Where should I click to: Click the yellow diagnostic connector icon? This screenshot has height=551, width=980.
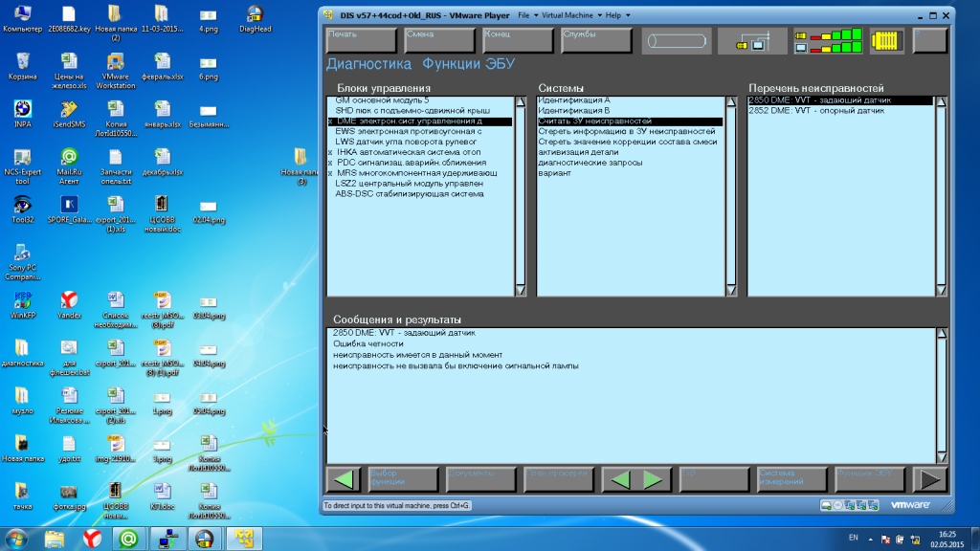(887, 42)
